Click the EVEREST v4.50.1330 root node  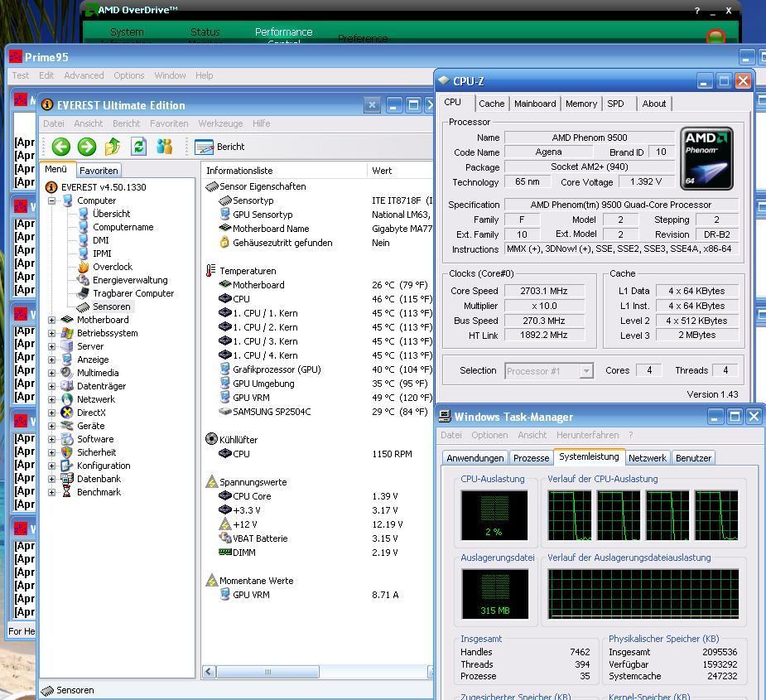point(104,187)
